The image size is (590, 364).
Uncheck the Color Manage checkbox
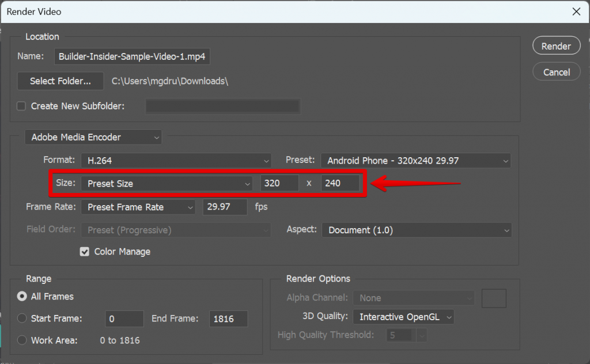(x=85, y=252)
